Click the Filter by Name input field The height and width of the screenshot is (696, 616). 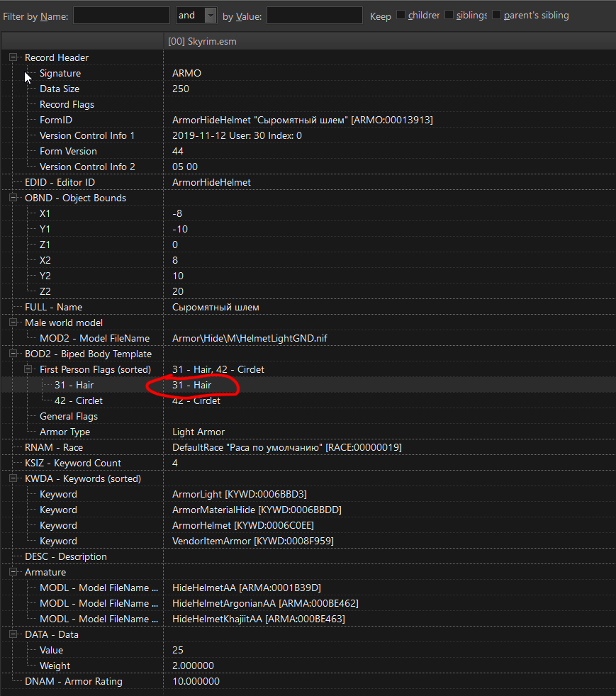(121, 16)
